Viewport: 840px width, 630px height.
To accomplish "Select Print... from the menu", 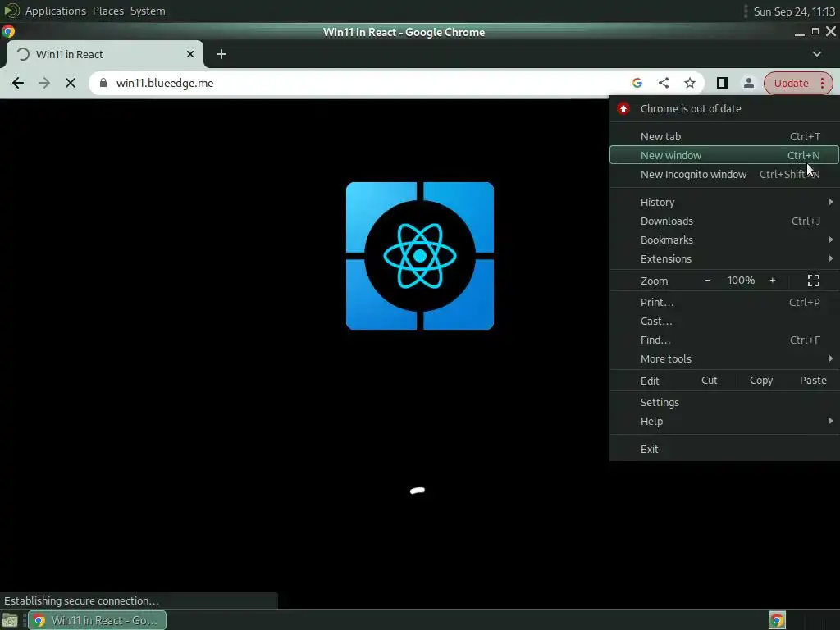I will pos(724,302).
